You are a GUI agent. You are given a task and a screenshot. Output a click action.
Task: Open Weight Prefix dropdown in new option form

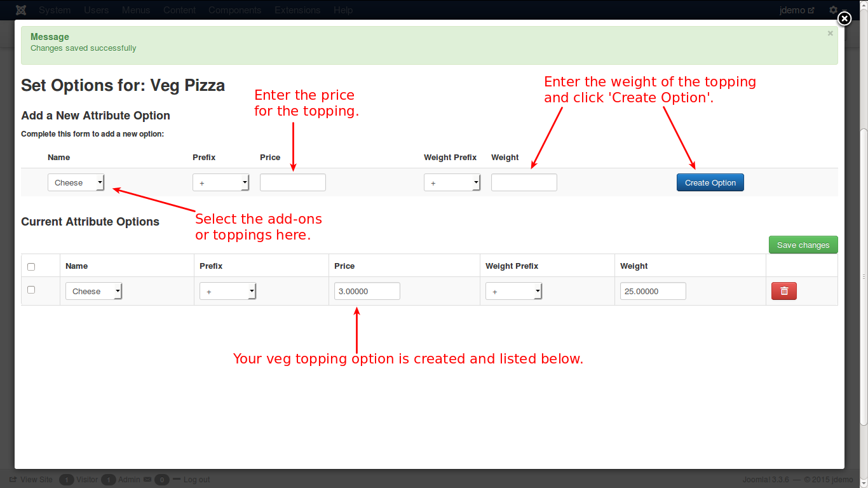point(452,183)
